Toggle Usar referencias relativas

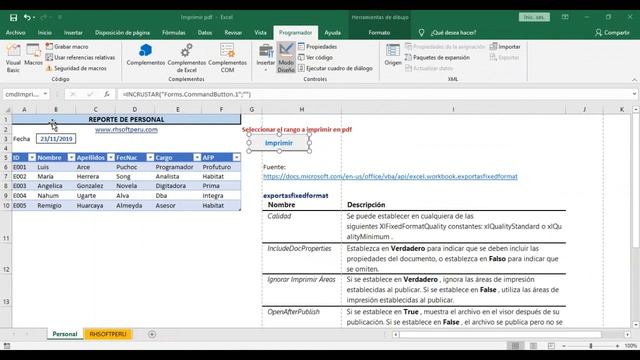(x=80, y=58)
